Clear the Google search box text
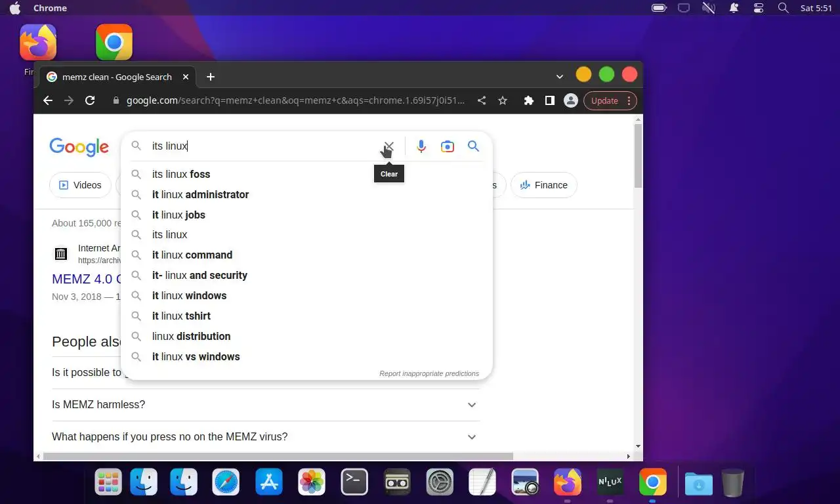This screenshot has height=504, width=840. coord(389,146)
